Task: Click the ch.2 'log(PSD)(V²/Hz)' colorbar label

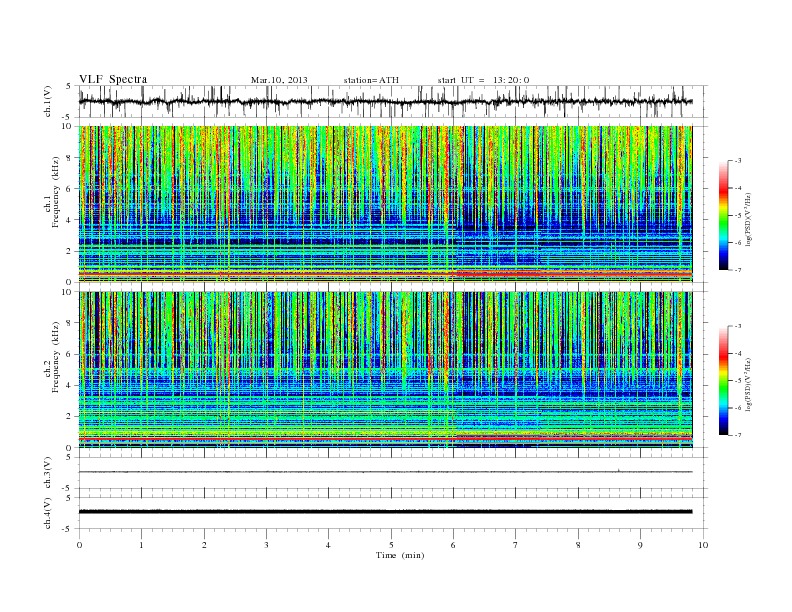Action: (748, 384)
